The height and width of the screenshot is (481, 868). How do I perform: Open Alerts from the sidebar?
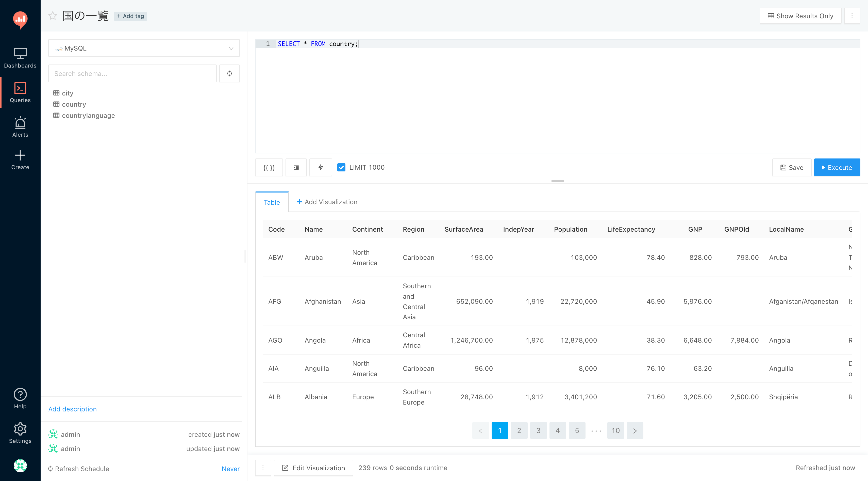click(x=20, y=127)
